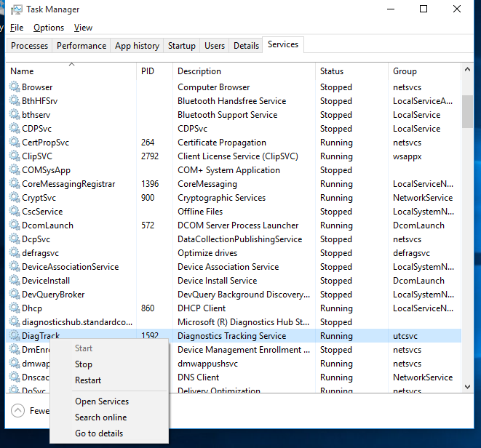
Task: Select Restart in the context menu
Action: click(x=88, y=380)
